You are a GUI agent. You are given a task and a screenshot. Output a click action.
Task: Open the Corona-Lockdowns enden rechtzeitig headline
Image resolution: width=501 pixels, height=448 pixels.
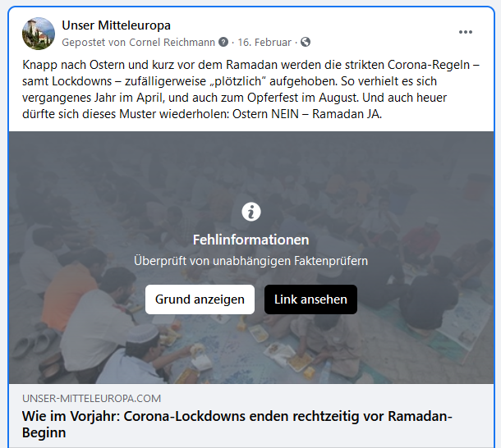(x=237, y=424)
